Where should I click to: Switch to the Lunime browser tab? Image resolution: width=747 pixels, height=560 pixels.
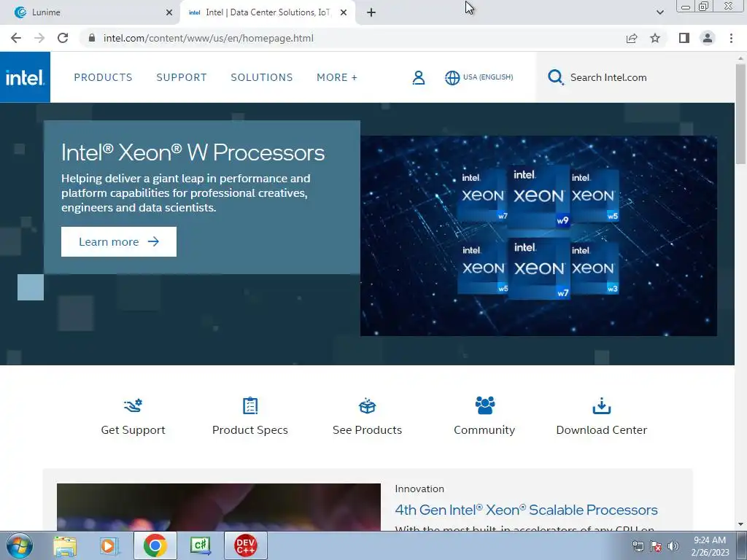[x=90, y=12]
